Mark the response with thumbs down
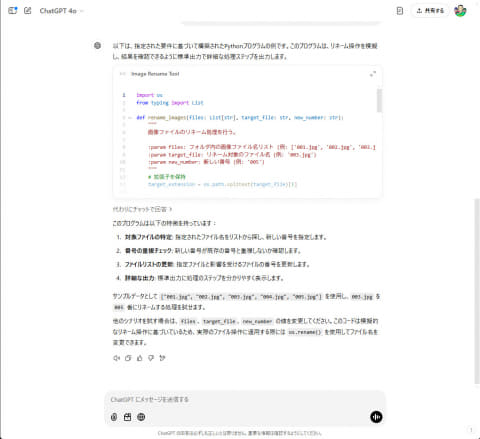 [151, 358]
